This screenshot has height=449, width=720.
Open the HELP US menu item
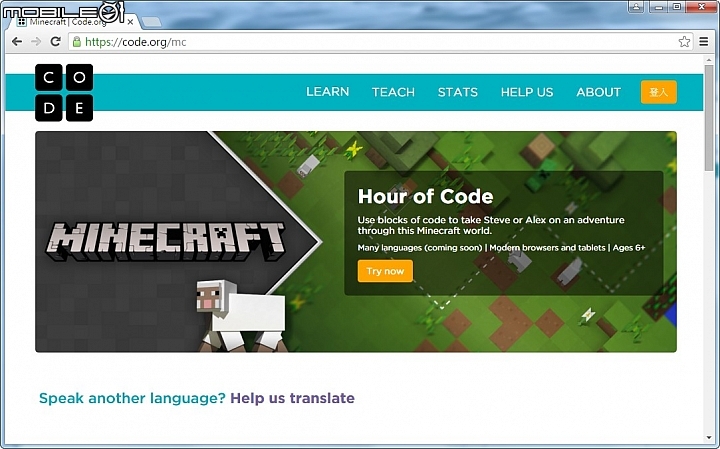(x=527, y=92)
